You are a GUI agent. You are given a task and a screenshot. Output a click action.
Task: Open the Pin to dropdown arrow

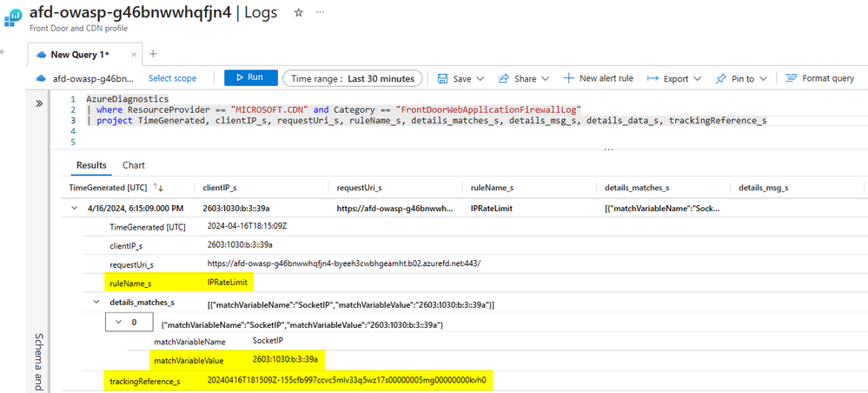763,79
